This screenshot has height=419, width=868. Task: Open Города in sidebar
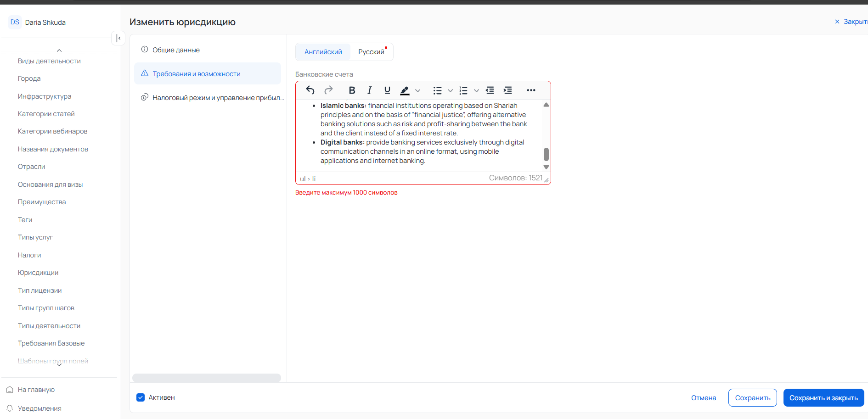29,78
